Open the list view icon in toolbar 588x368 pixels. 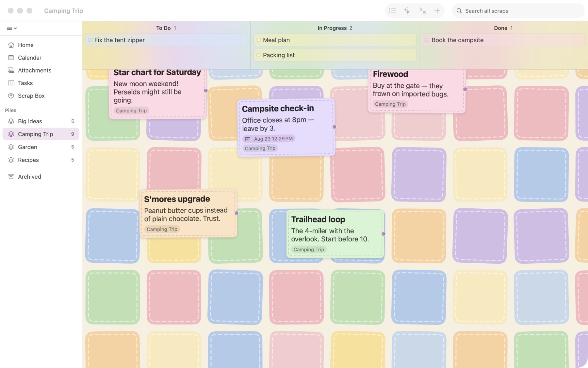pos(392,11)
